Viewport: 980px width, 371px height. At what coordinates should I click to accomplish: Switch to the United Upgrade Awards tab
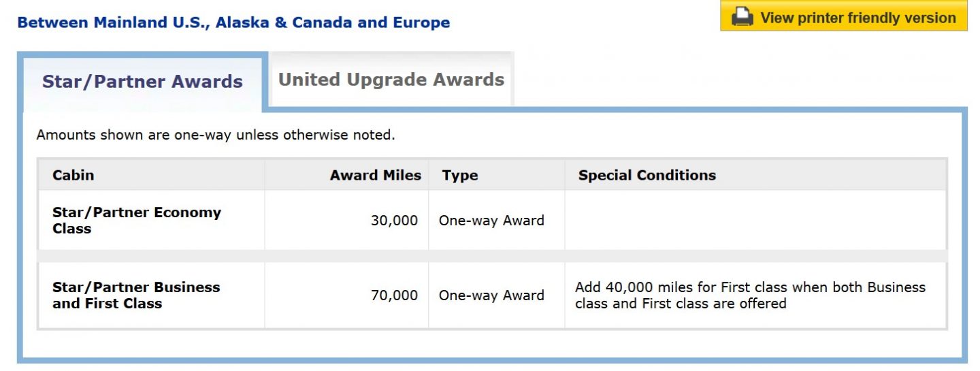(x=391, y=80)
